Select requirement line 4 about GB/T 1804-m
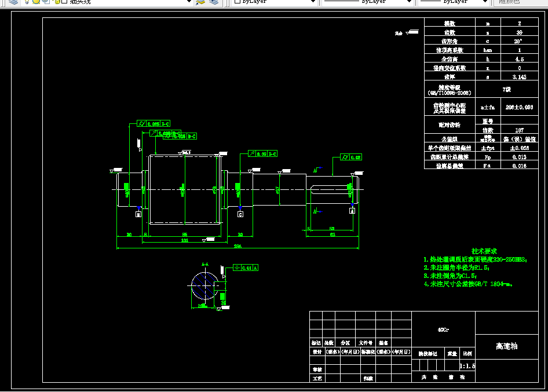The height and width of the screenshot is (392, 548). [x=468, y=284]
